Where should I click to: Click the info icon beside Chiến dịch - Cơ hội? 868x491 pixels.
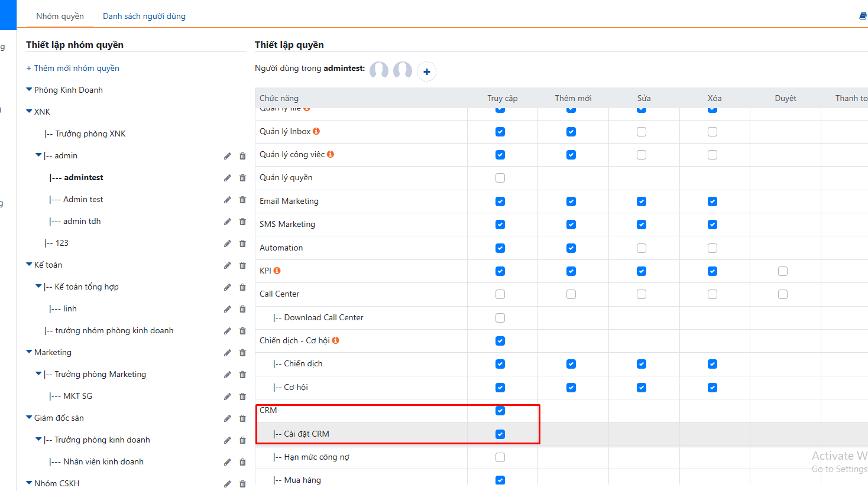pos(336,340)
